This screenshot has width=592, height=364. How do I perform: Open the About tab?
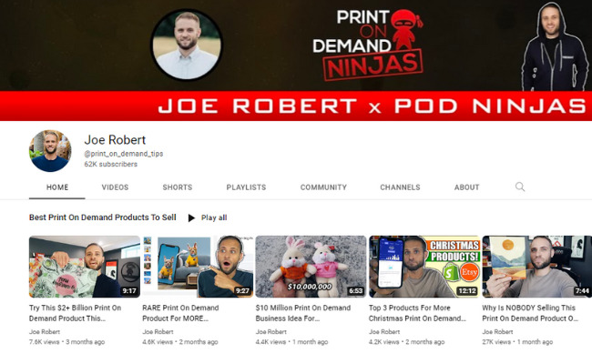(467, 187)
